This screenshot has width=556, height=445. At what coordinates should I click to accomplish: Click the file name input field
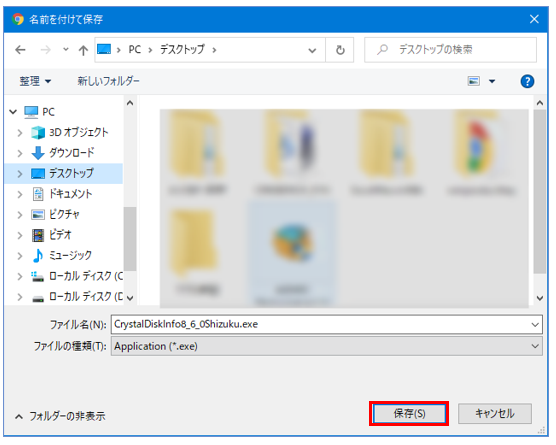(326, 324)
